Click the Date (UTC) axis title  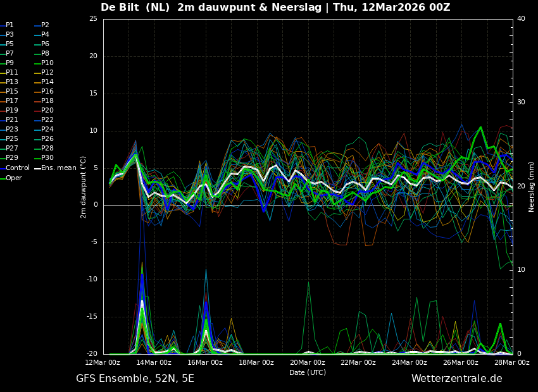308,373
